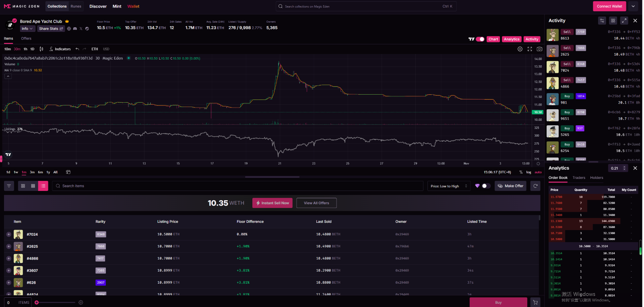Enter fullscreen chart mode icon
The image size is (644, 307).
(530, 49)
